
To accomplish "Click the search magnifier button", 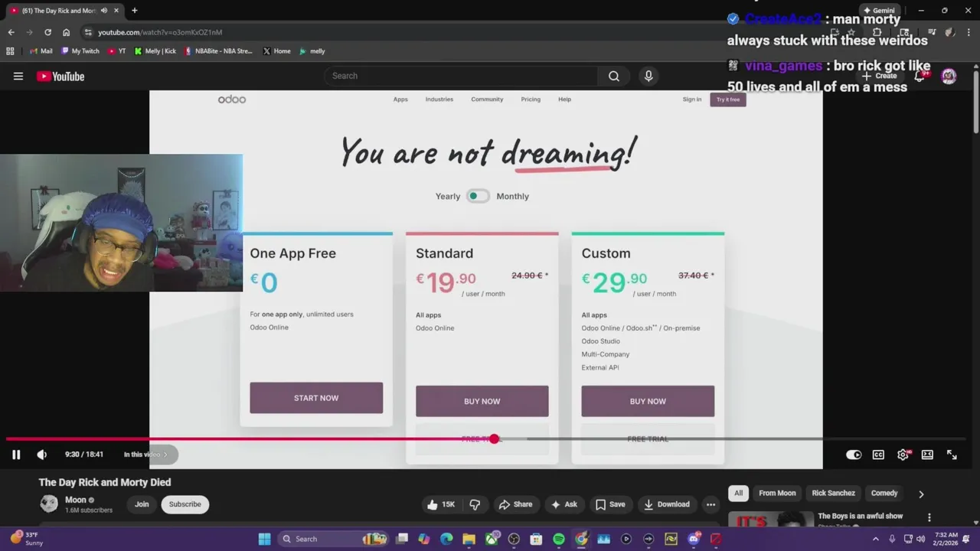I will pyautogui.click(x=614, y=76).
